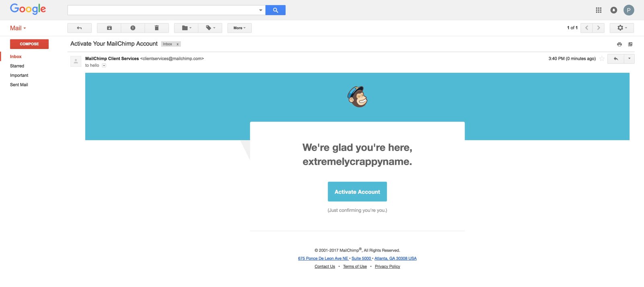Report this message as spam
The image size is (644, 287).
click(x=133, y=28)
